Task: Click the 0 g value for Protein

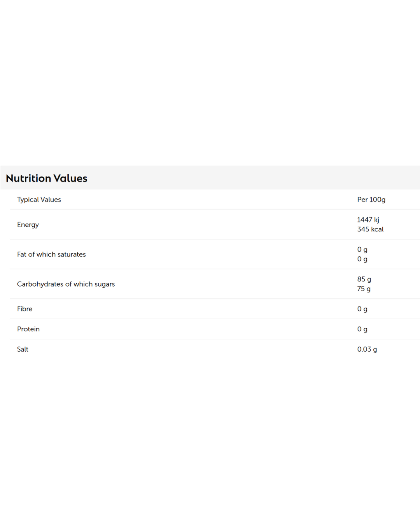Action: coord(362,329)
